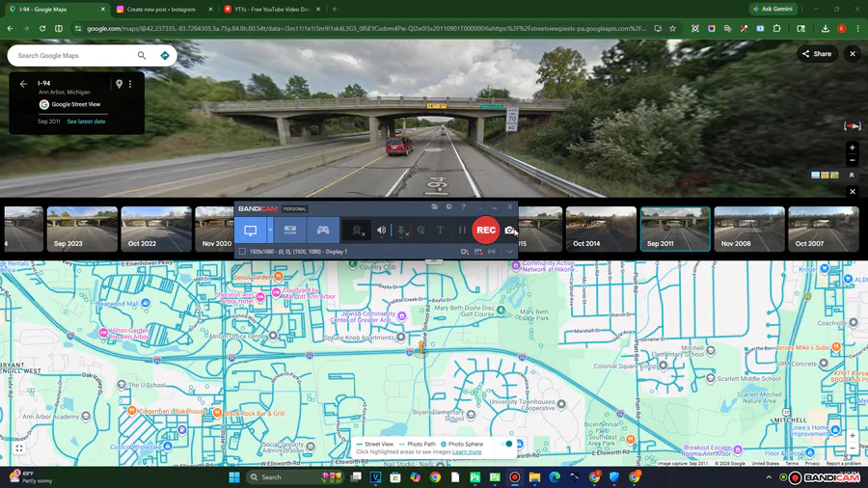Take a screenshot with Bandicam camera icon
The width and height of the screenshot is (868, 488).
tap(509, 230)
